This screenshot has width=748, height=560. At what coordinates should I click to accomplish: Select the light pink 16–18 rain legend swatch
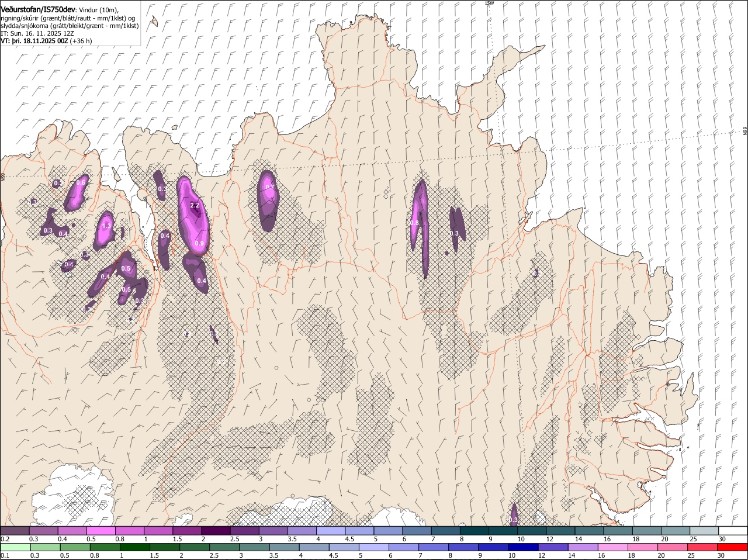612,548
